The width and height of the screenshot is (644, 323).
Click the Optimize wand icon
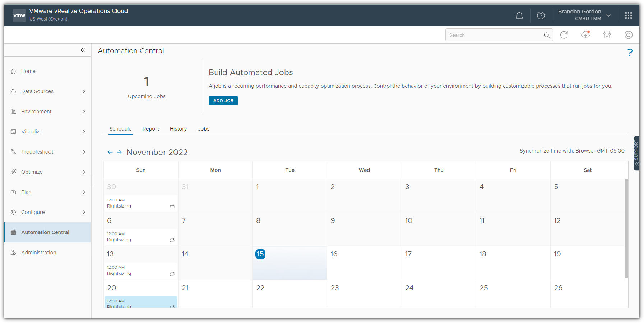click(13, 172)
